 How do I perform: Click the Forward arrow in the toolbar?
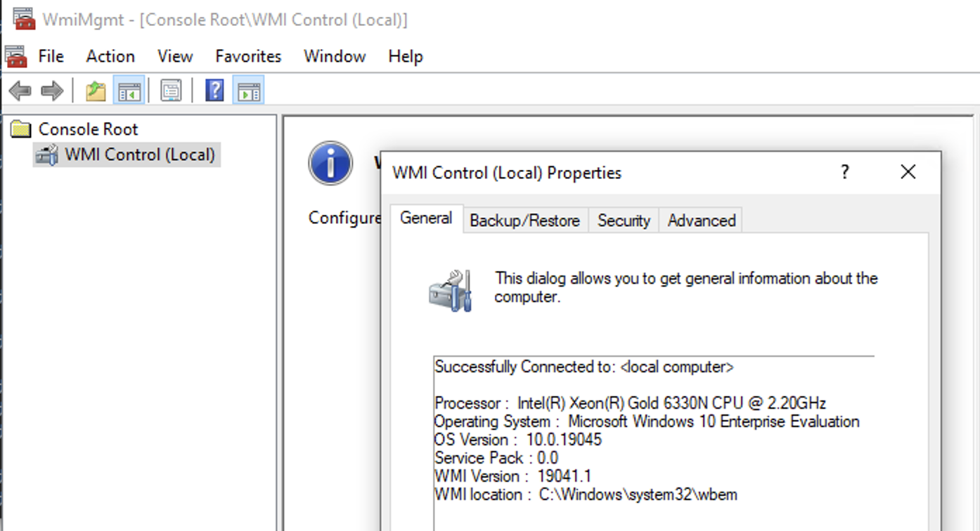click(x=53, y=91)
